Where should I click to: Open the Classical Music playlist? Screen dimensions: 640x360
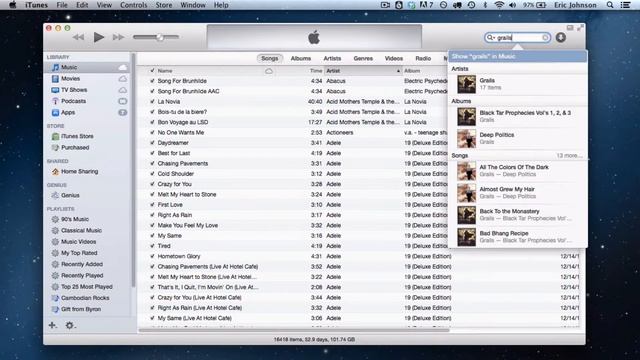click(x=81, y=230)
